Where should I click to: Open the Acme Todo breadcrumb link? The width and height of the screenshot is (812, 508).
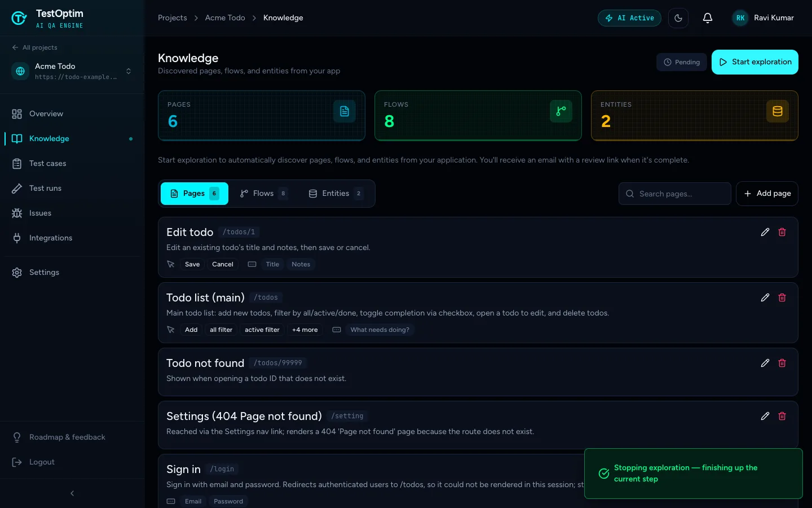coord(225,18)
